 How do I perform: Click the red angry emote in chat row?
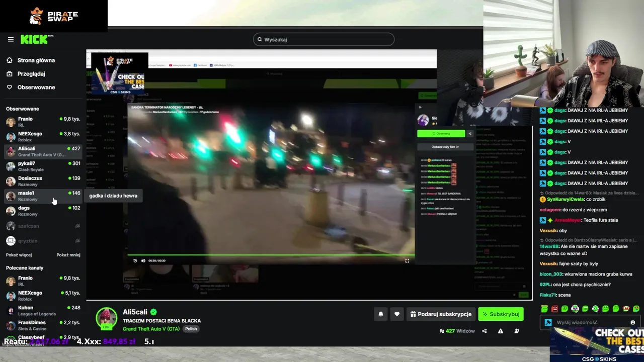click(554, 309)
